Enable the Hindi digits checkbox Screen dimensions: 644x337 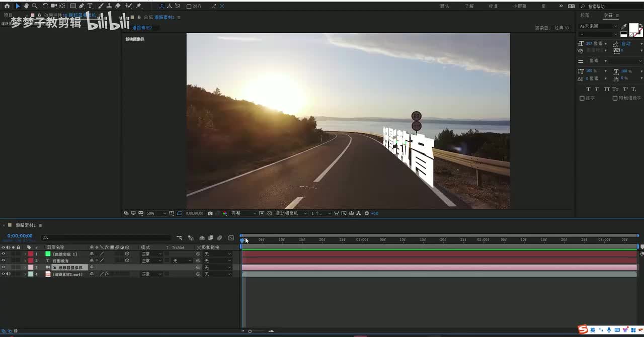point(615,98)
